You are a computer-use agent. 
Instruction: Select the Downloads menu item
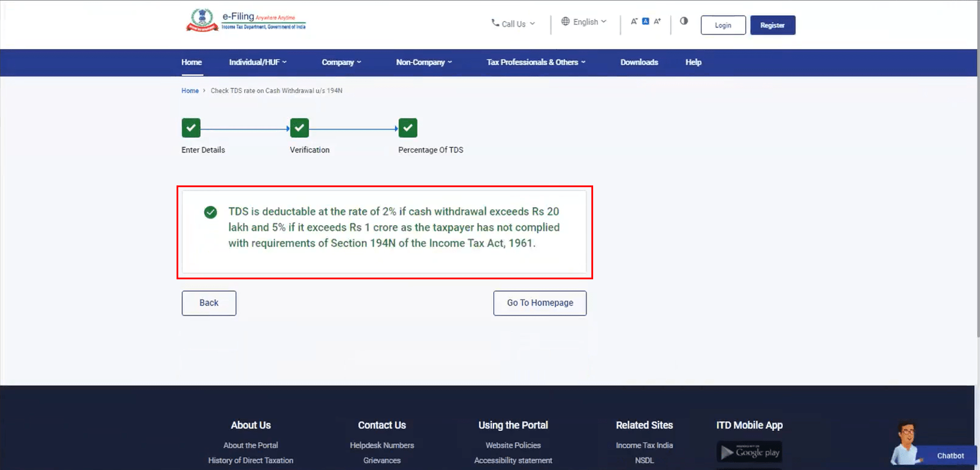[x=639, y=62]
